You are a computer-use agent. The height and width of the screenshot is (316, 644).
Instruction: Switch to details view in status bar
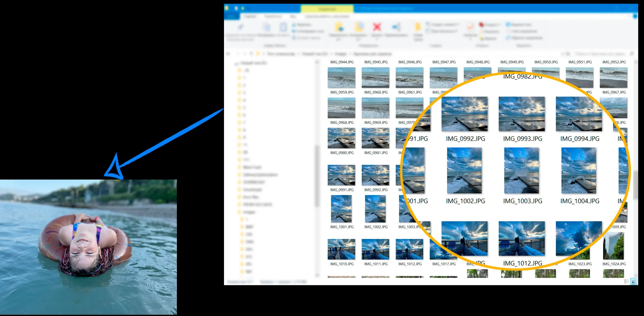click(627, 282)
